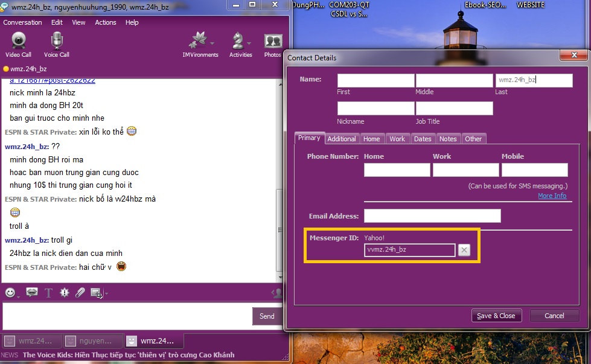The height and width of the screenshot is (364, 591).
Task: Open the emoticons smiley picker
Action: tap(10, 292)
